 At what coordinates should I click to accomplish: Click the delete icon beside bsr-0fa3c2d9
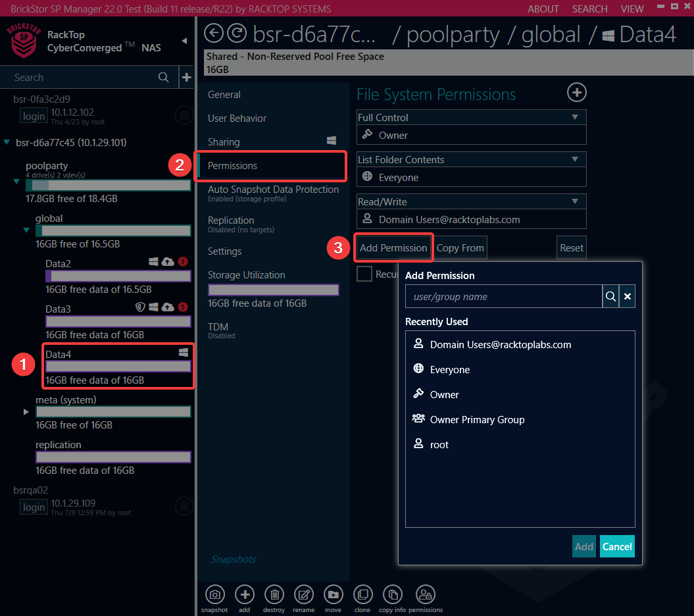[184, 115]
